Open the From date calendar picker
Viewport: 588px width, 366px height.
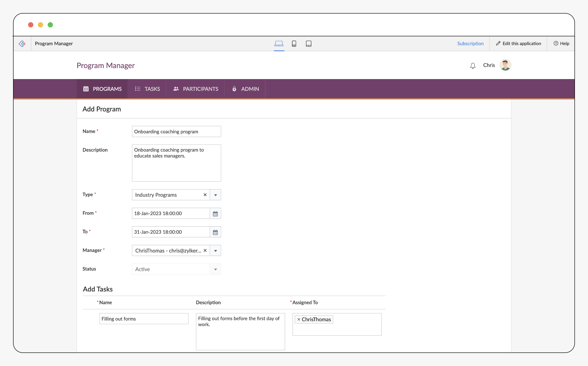pyautogui.click(x=215, y=214)
